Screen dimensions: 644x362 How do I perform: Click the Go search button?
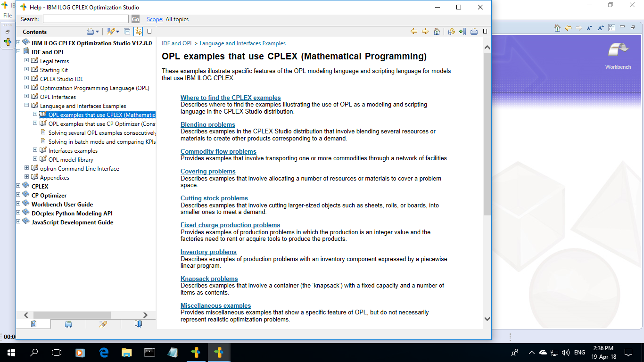[x=135, y=19]
